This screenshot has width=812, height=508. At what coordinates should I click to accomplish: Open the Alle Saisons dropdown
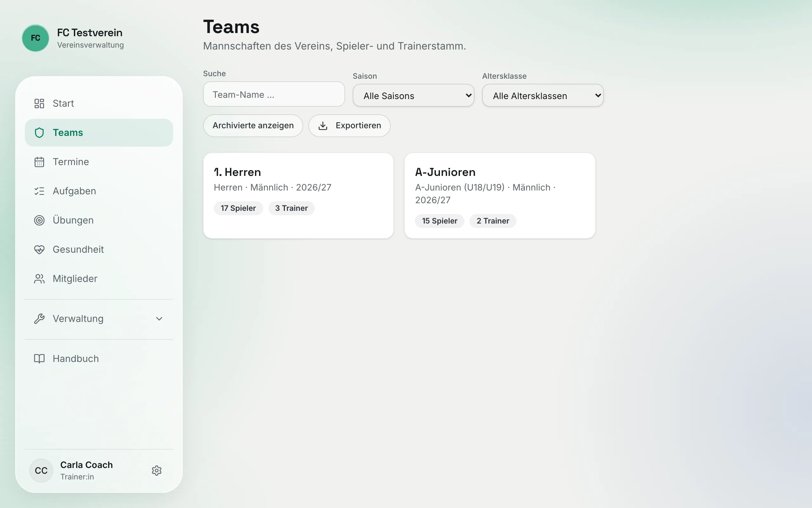[413, 96]
